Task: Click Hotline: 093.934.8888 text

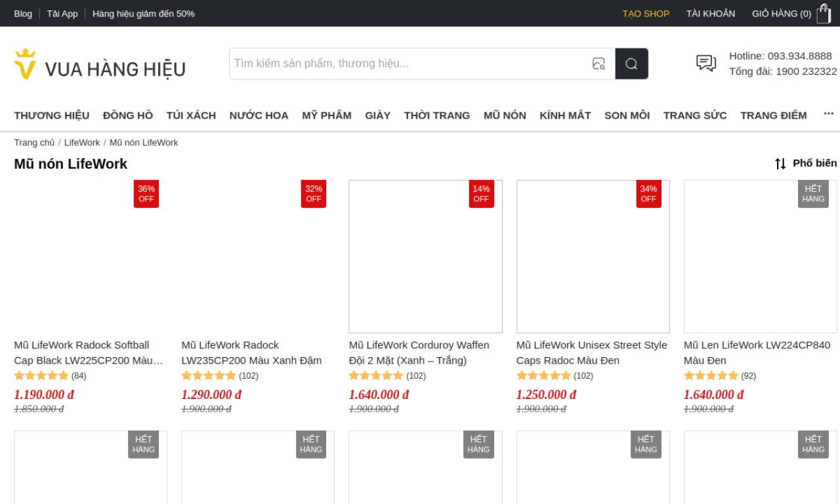Action: tap(780, 56)
